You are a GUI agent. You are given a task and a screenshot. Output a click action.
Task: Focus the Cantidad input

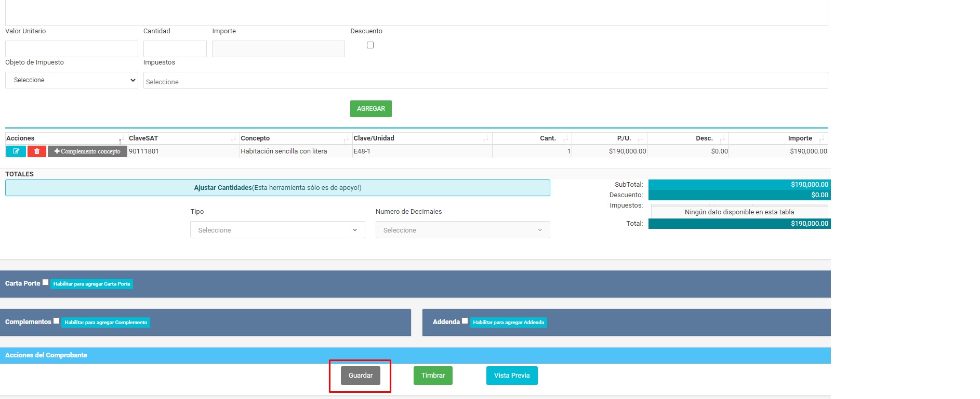point(175,49)
